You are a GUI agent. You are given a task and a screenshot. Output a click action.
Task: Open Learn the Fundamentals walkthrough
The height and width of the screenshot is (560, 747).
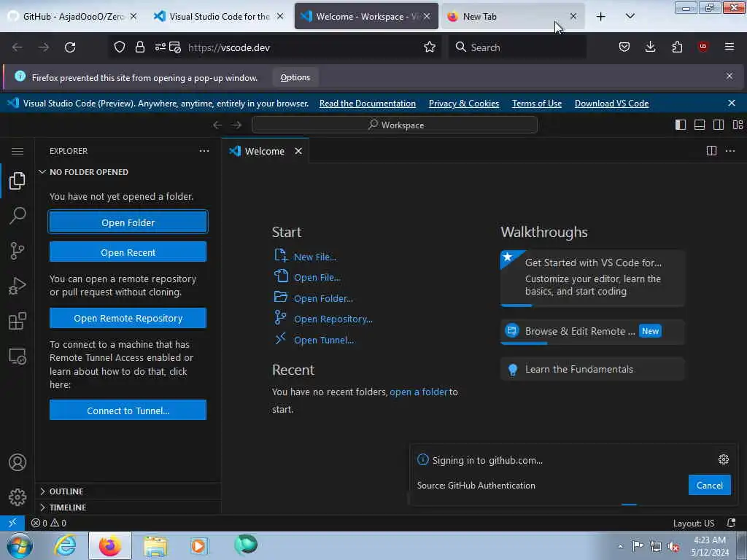(x=592, y=369)
